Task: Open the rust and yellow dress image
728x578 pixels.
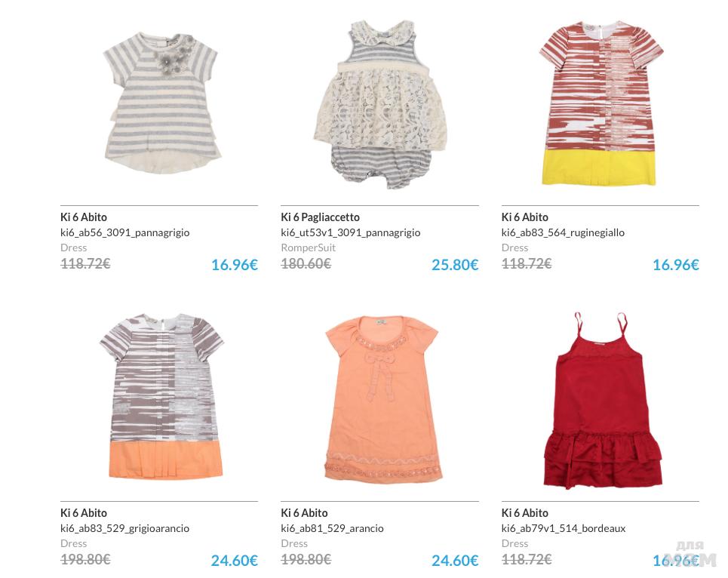Action: click(601, 103)
